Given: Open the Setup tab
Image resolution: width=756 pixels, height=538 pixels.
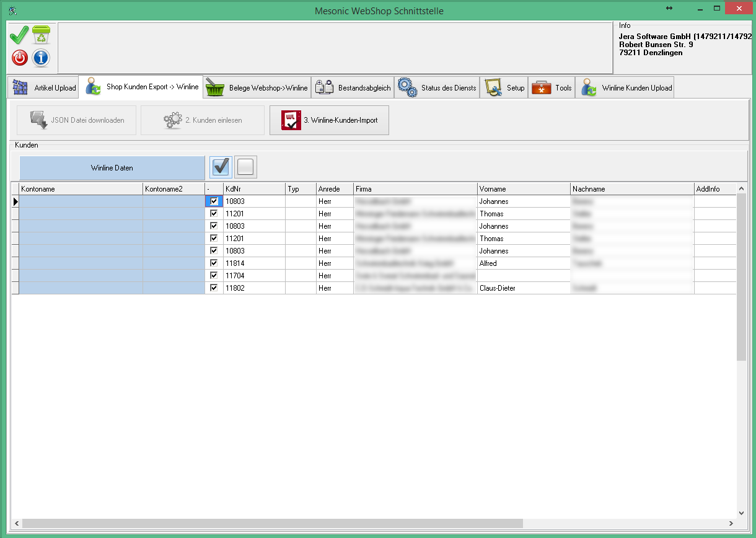Looking at the screenshot, I should point(505,87).
